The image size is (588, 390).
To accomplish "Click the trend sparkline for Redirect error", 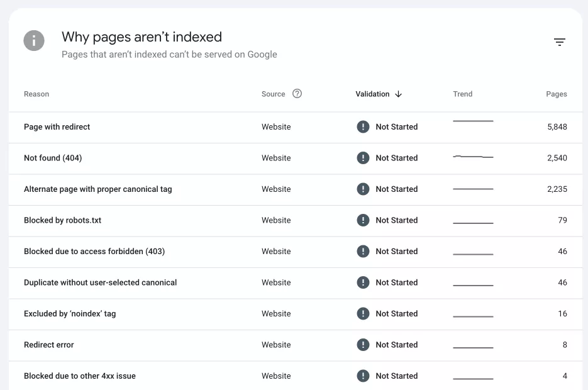I will (x=474, y=348).
